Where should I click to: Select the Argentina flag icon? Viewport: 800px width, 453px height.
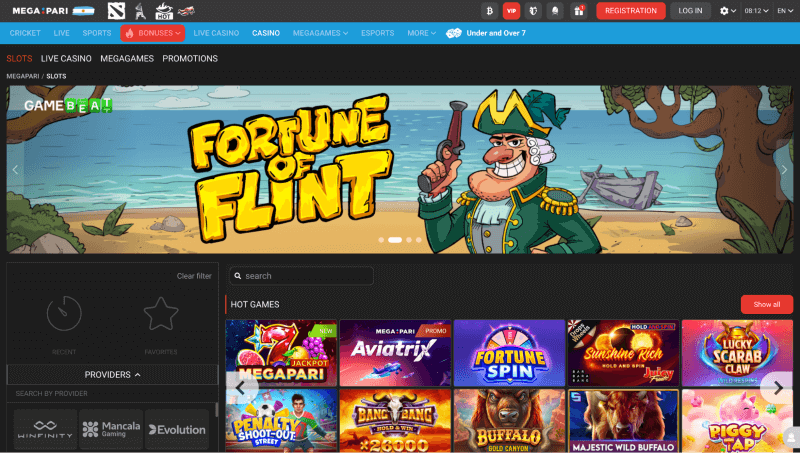click(83, 11)
